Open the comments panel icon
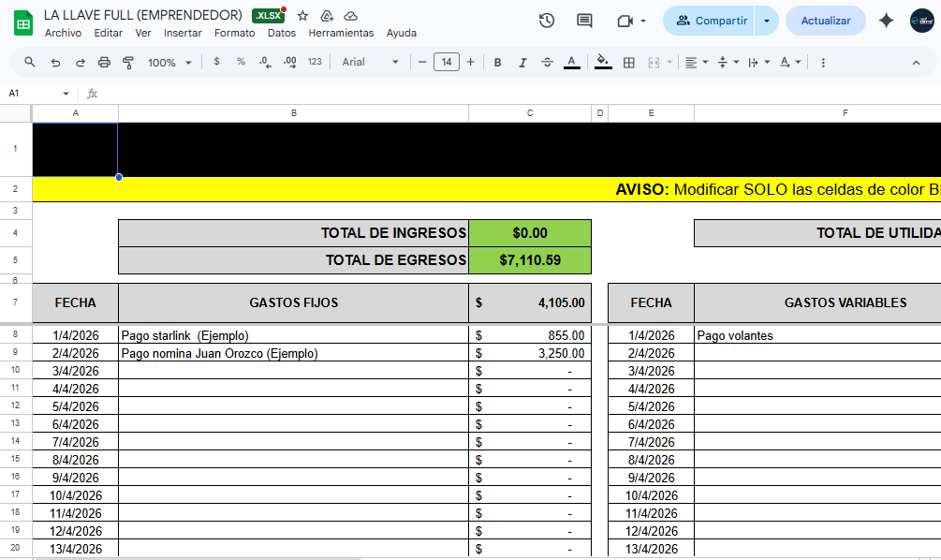Viewport: 941px width, 560px height. click(585, 21)
